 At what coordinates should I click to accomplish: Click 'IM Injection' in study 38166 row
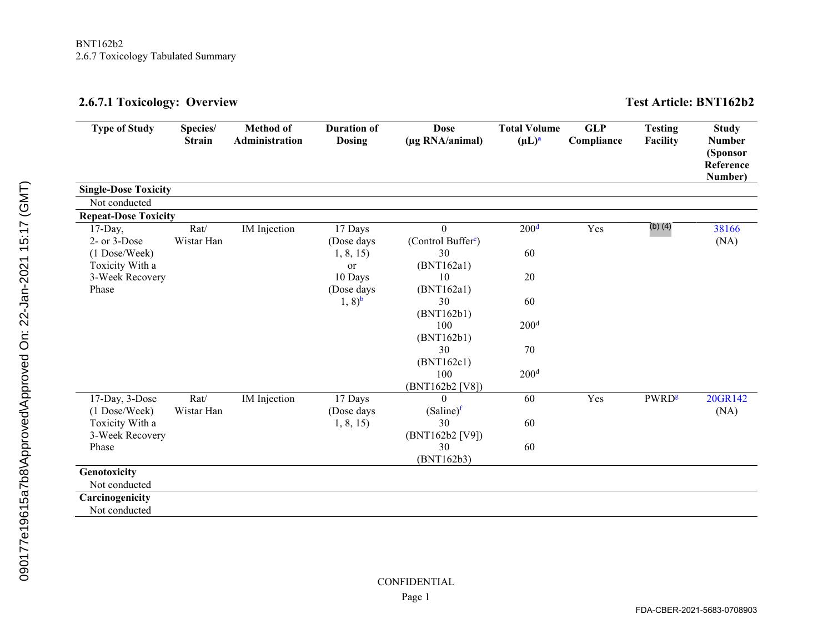tap(268, 229)
